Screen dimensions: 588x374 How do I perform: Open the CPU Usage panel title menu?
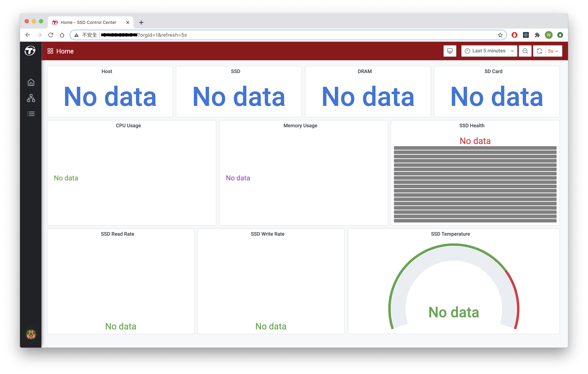click(128, 125)
